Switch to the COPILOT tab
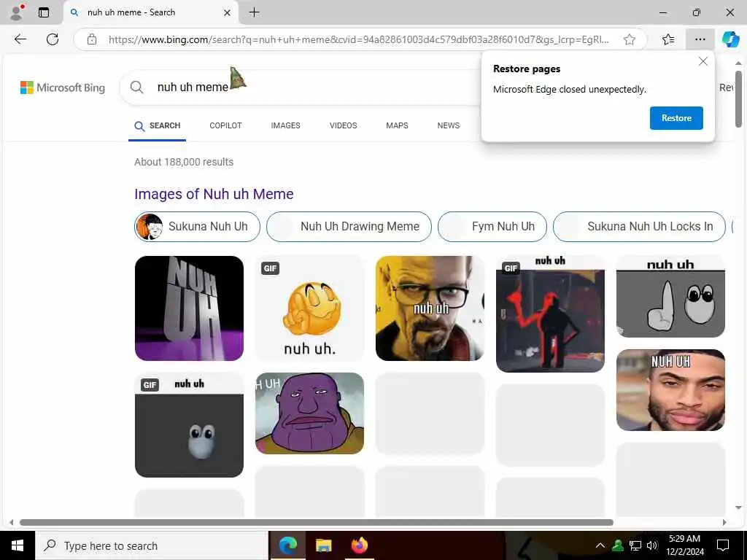This screenshot has width=747, height=560. 225,125
